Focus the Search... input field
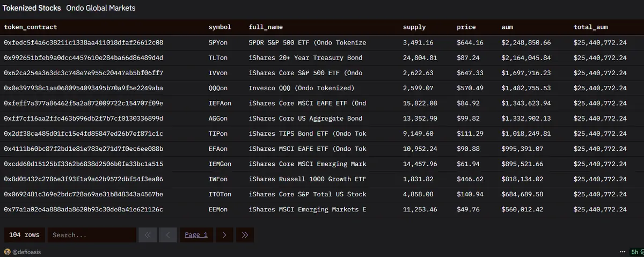 tap(91, 234)
